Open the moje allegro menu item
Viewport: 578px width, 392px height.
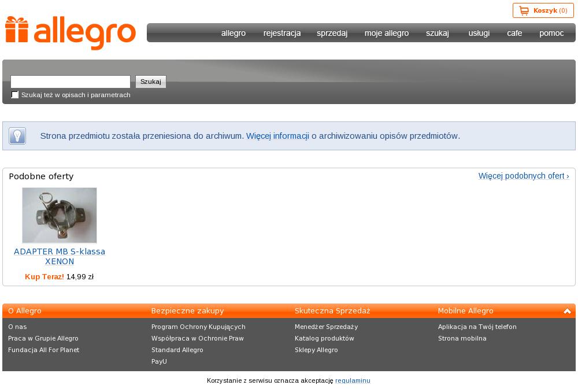pos(386,33)
